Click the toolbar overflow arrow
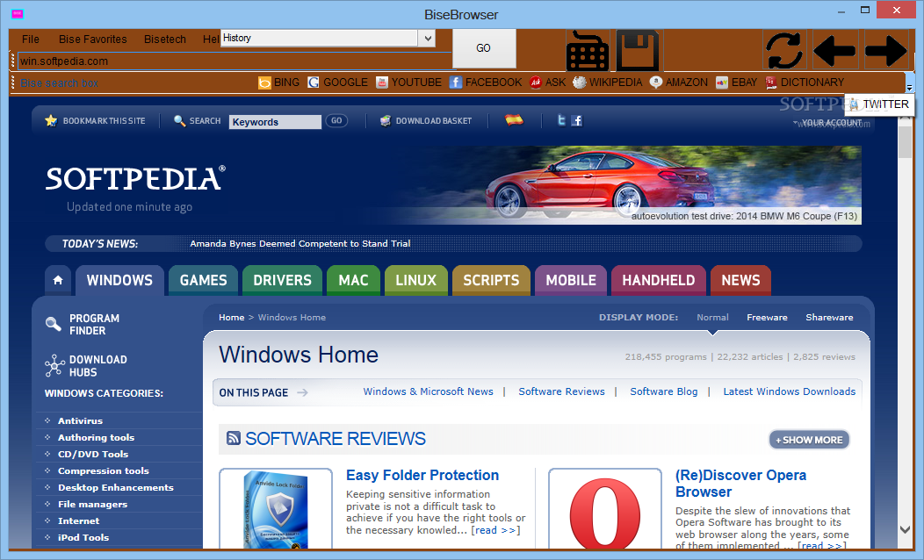 click(909, 87)
